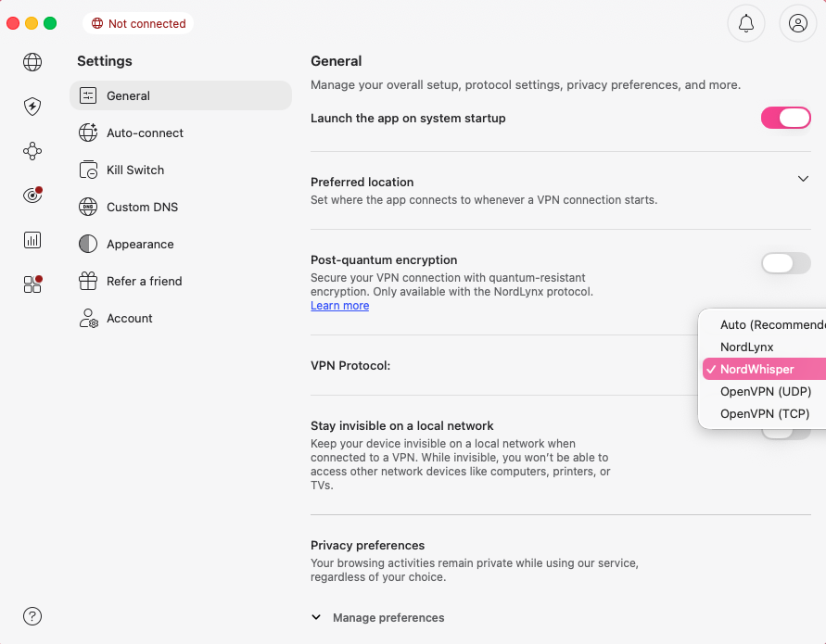Open Auto-connect settings label

[x=145, y=133]
